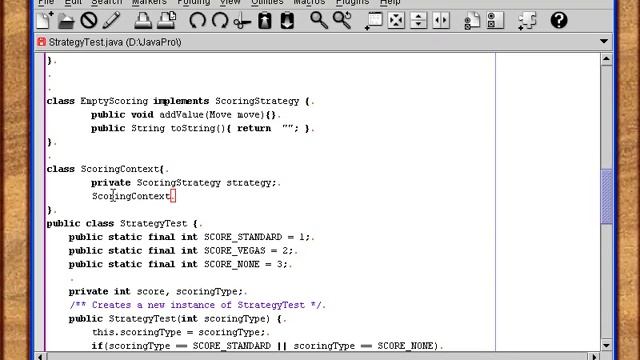Image resolution: width=640 pixels, height=360 pixels.
Task: Print the current buffer
Action: (x=143, y=20)
